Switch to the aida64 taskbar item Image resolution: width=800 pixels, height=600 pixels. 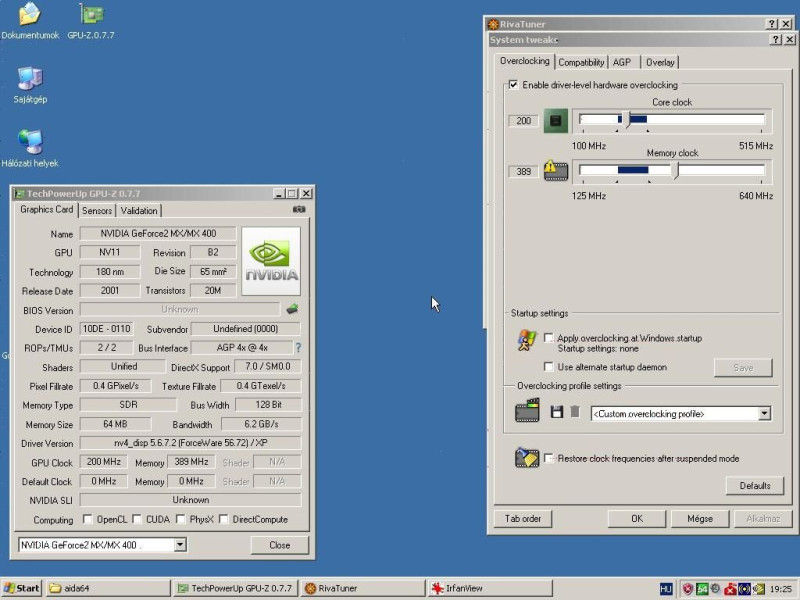coord(108,588)
